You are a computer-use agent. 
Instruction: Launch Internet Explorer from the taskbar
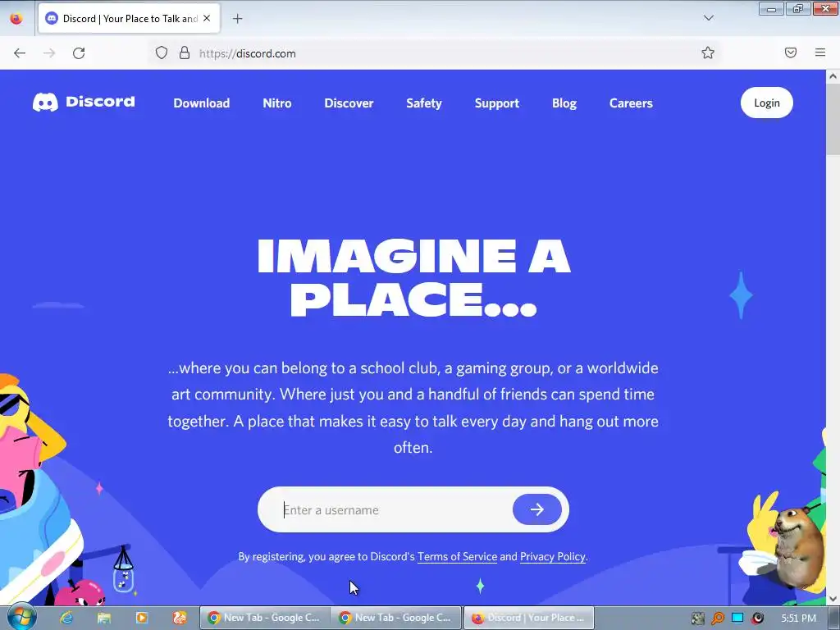click(x=66, y=618)
